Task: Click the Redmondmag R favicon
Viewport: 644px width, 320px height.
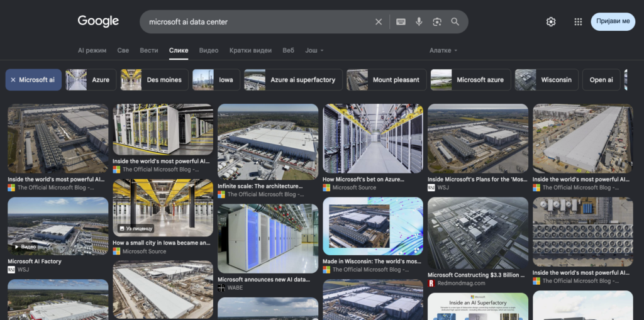Action: click(x=431, y=283)
